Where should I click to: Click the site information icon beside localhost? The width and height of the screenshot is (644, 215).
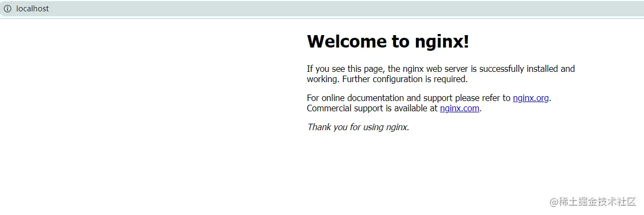pos(8,9)
